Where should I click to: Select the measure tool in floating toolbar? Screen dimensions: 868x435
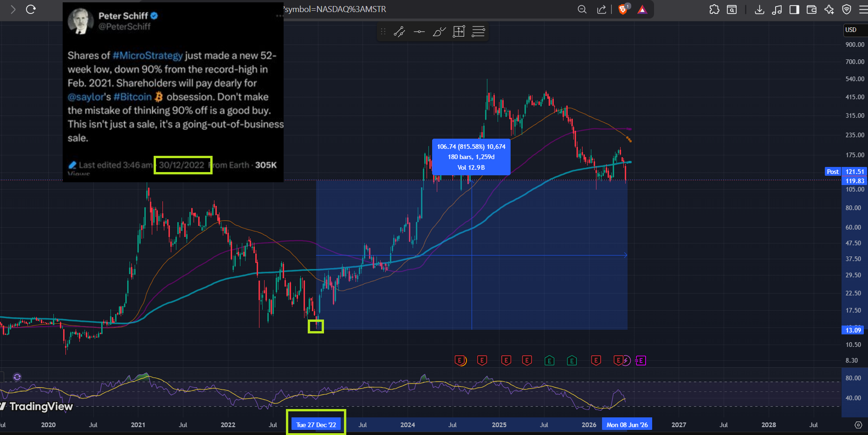(459, 32)
